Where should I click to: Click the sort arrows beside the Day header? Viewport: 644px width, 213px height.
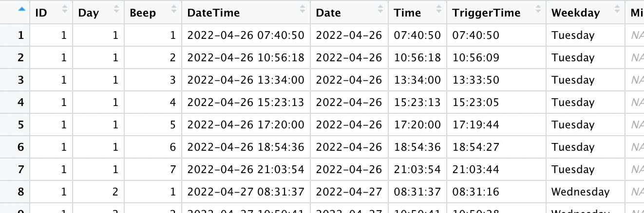pos(116,9)
